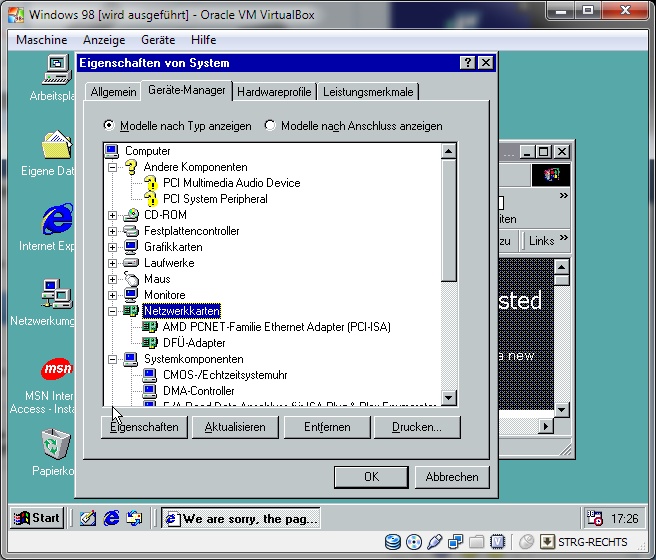Click the DMA-Controller icon
This screenshot has width=656, height=560.
(150, 391)
